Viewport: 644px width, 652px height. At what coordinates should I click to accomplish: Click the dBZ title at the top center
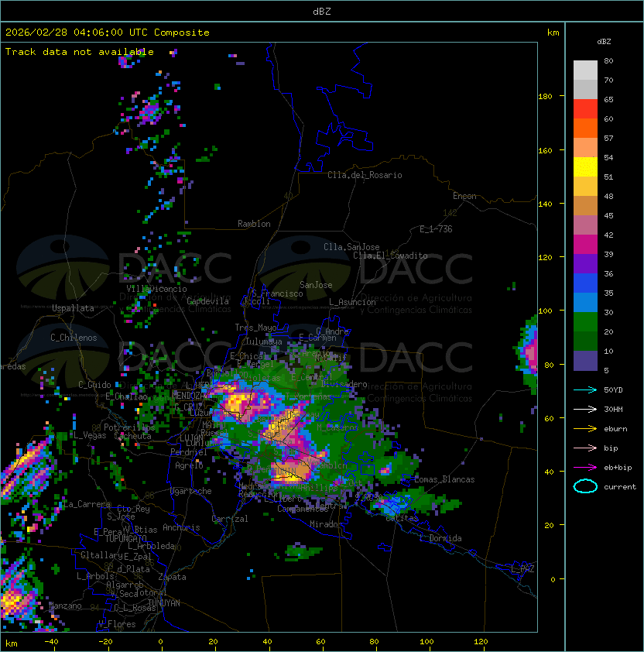(322, 12)
